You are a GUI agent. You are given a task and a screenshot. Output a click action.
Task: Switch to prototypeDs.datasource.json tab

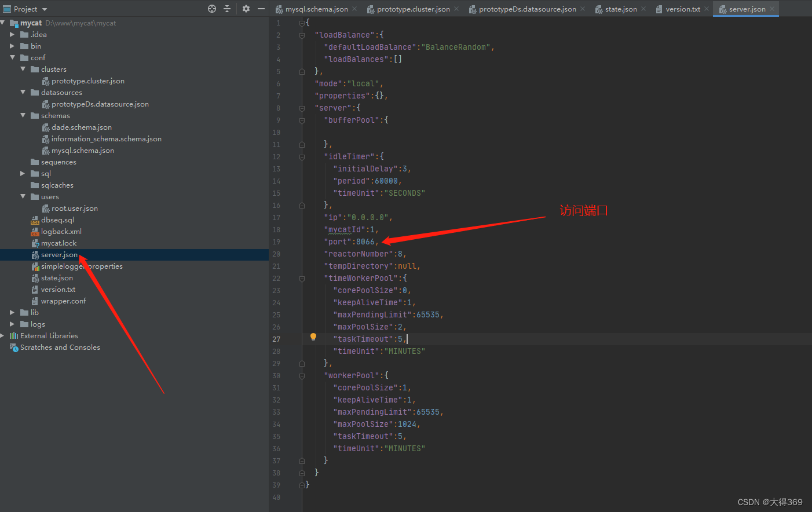527,9
